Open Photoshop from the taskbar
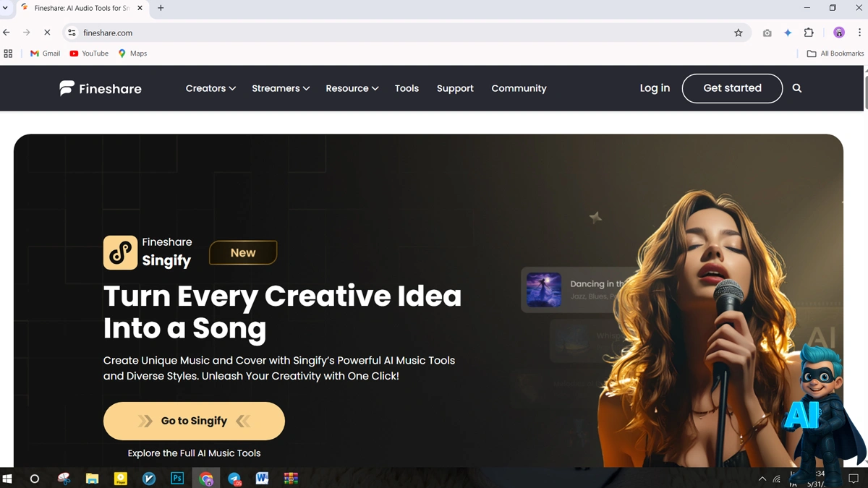This screenshot has height=488, width=868. [x=177, y=479]
